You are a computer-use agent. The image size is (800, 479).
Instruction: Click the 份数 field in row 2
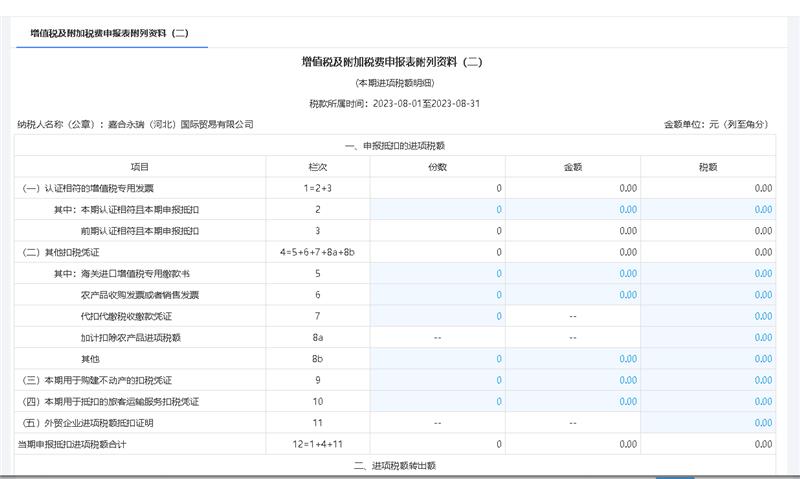437,209
